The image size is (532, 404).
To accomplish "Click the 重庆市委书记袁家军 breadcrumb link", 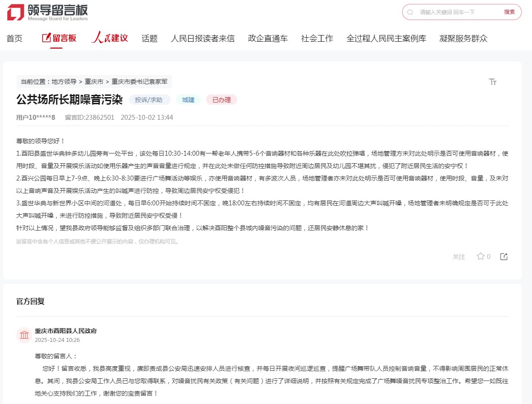I will (139, 82).
